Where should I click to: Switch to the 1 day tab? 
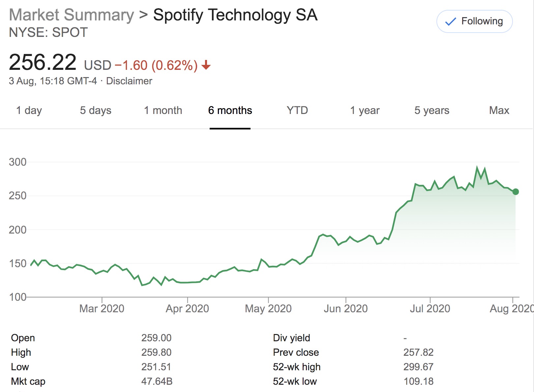point(29,110)
